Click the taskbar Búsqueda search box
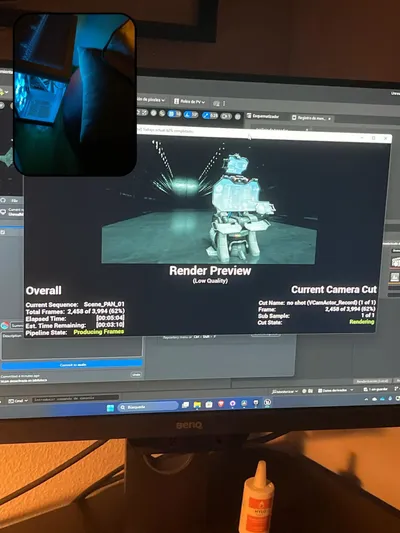The height and width of the screenshot is (533, 400). 148,407
